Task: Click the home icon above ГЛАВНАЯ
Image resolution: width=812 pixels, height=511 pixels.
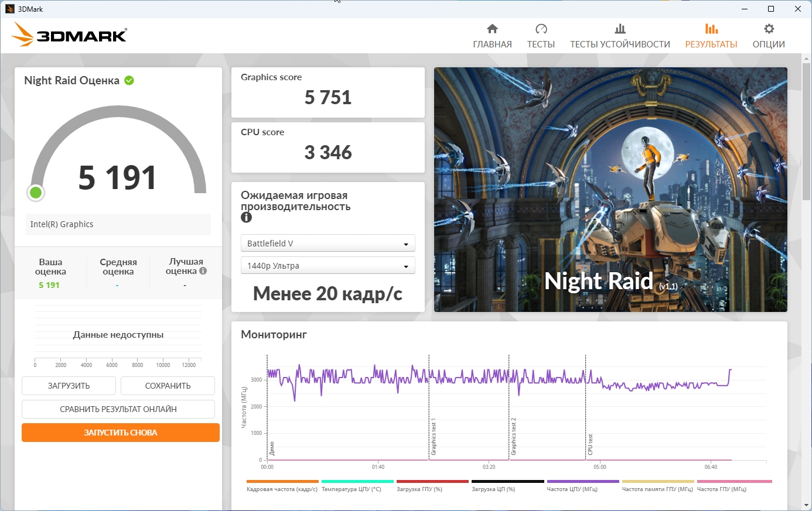Action: click(x=492, y=29)
